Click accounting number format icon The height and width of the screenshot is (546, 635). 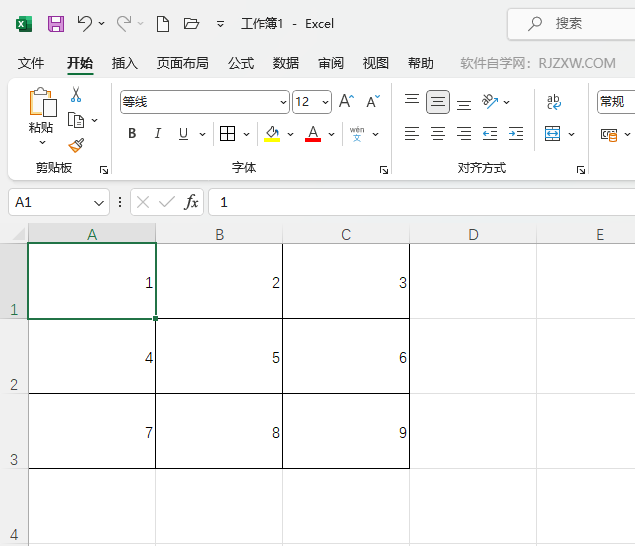[609, 134]
